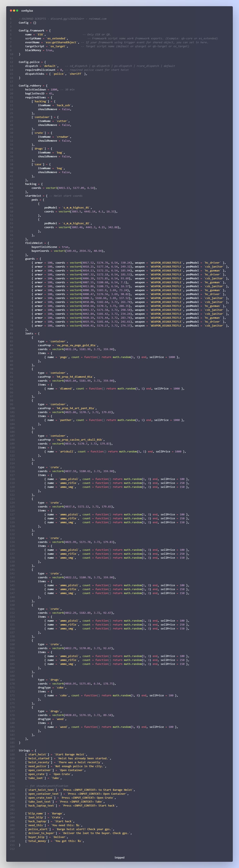Select the 'vw_prop_vw_pogo_gold_01a' case prop
This screenshot has height=868, width=239.
(76, 345)
